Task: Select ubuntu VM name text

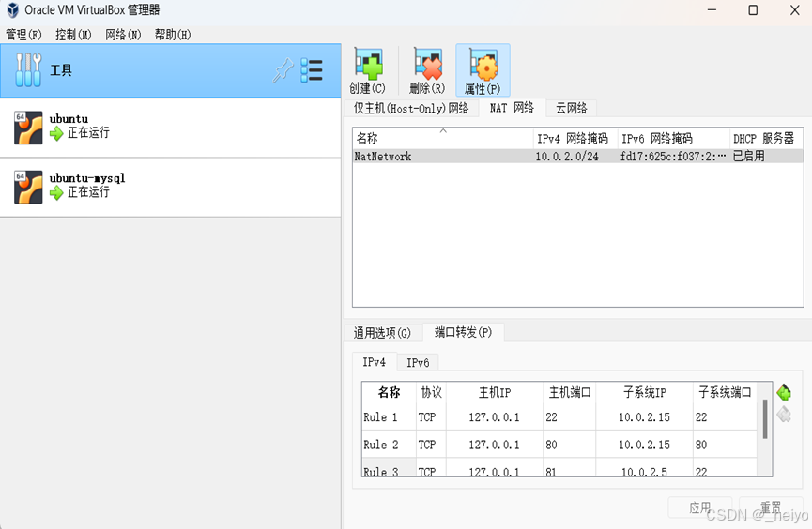Action: pos(69,118)
